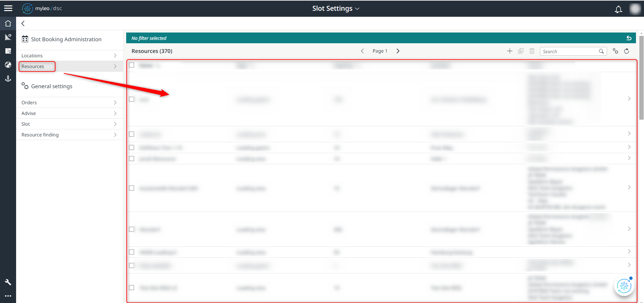
Task: Add a new resource with the plus icon
Action: click(509, 51)
